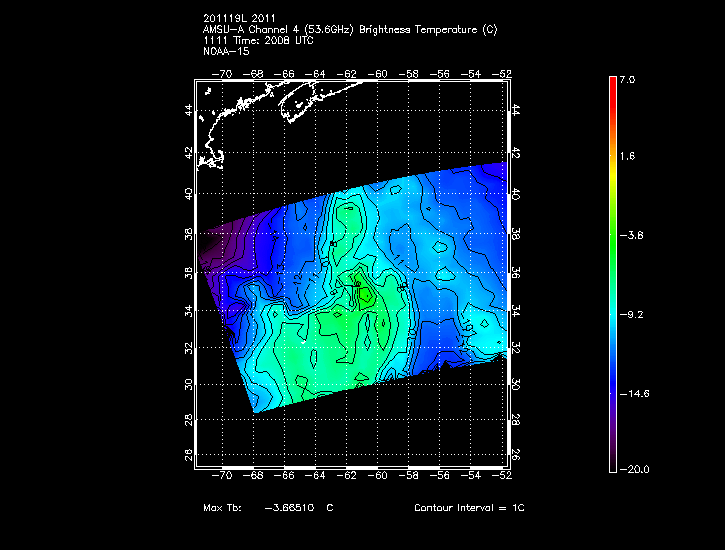Click the green middle section of the color bar

612,235
